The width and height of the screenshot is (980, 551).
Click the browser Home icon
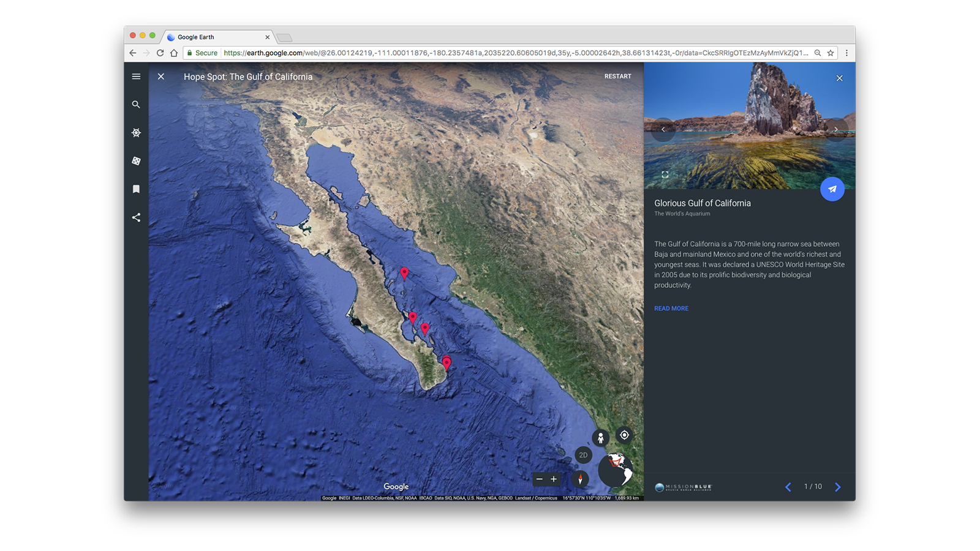(x=174, y=53)
